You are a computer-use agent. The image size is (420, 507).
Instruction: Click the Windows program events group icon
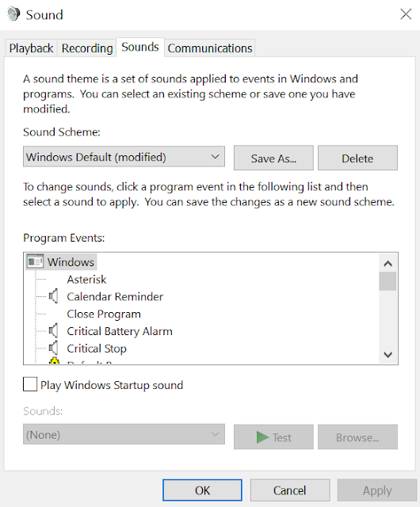pyautogui.click(x=35, y=261)
